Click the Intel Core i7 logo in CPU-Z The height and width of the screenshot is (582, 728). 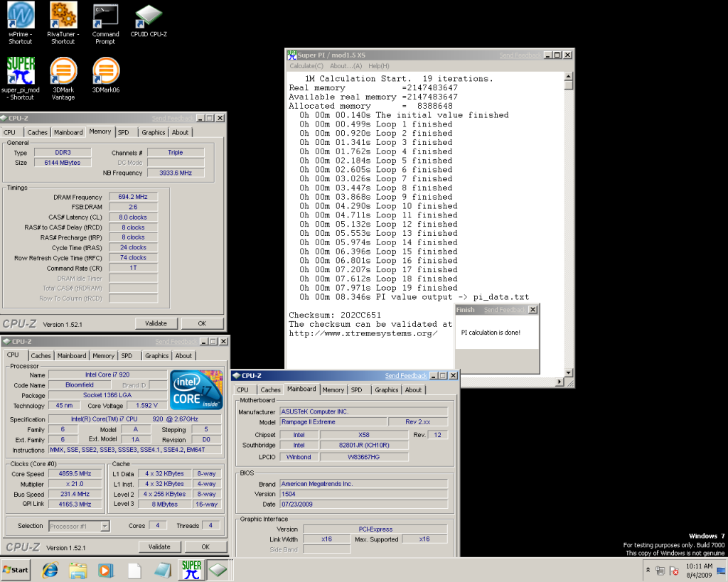tap(196, 390)
